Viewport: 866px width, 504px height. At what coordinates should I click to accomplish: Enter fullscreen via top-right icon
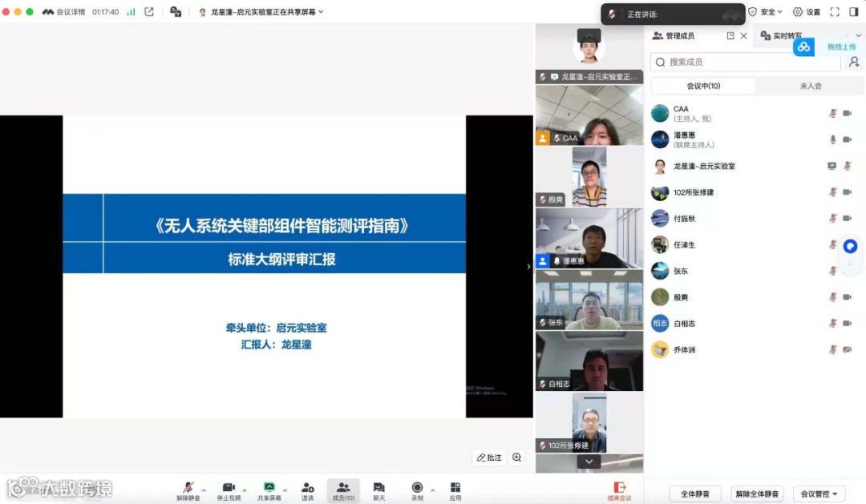pos(835,11)
